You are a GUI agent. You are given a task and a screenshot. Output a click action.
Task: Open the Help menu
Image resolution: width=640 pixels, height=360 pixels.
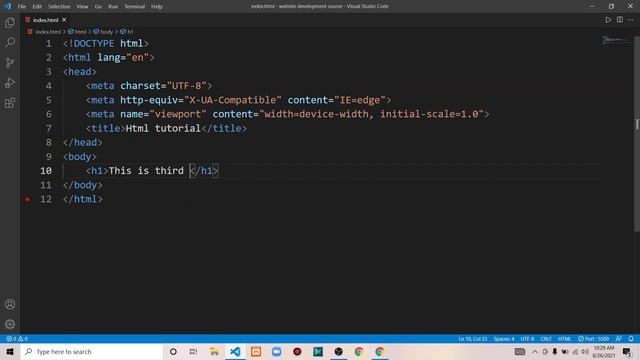click(x=157, y=6)
